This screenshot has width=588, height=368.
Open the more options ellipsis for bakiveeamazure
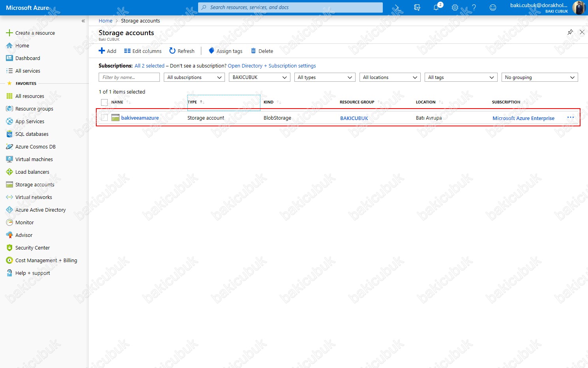point(571,117)
